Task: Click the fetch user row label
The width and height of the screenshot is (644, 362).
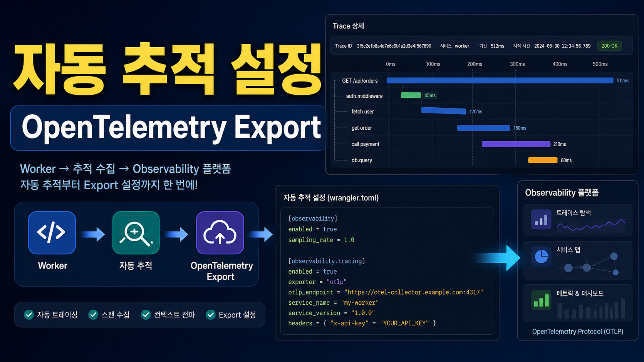Action: (362, 112)
